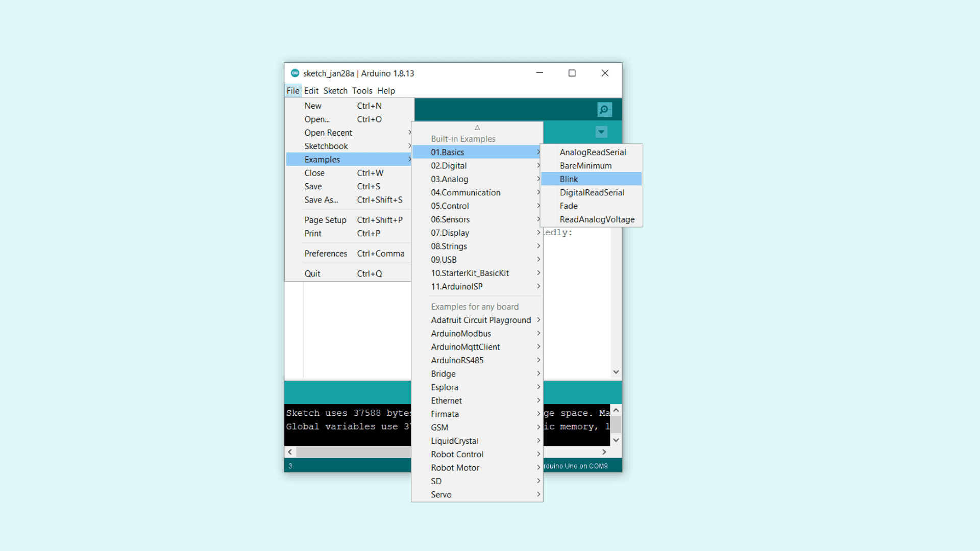The height and width of the screenshot is (551, 980).
Task: Choose AnalogReadSerial example
Action: [592, 152]
